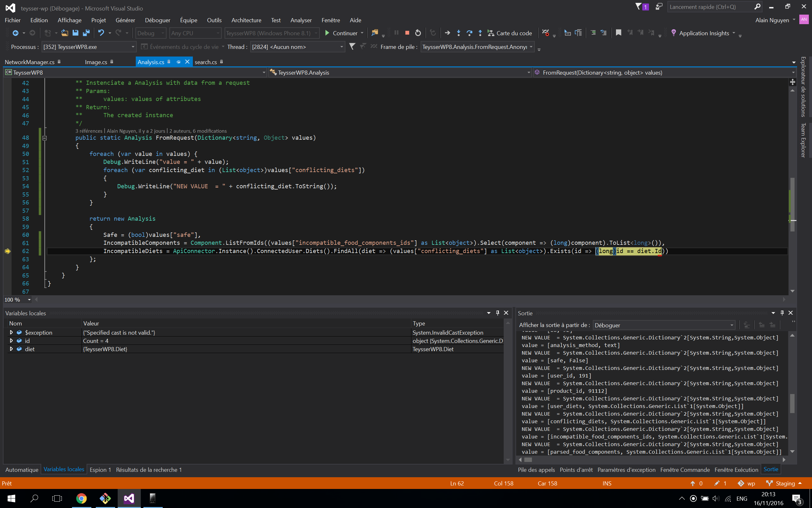Click the thread filter funnel icon
Image resolution: width=812 pixels, height=508 pixels.
(352, 46)
